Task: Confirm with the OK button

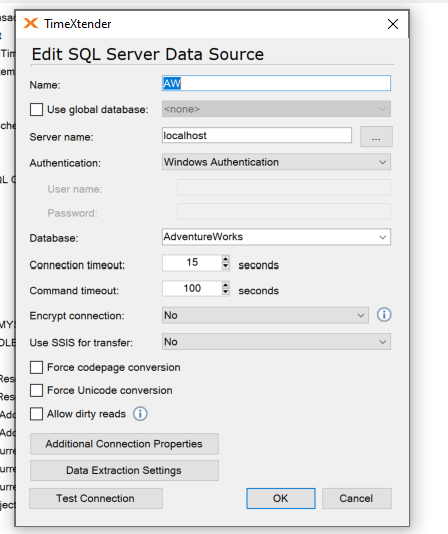Action: pyautogui.click(x=281, y=499)
